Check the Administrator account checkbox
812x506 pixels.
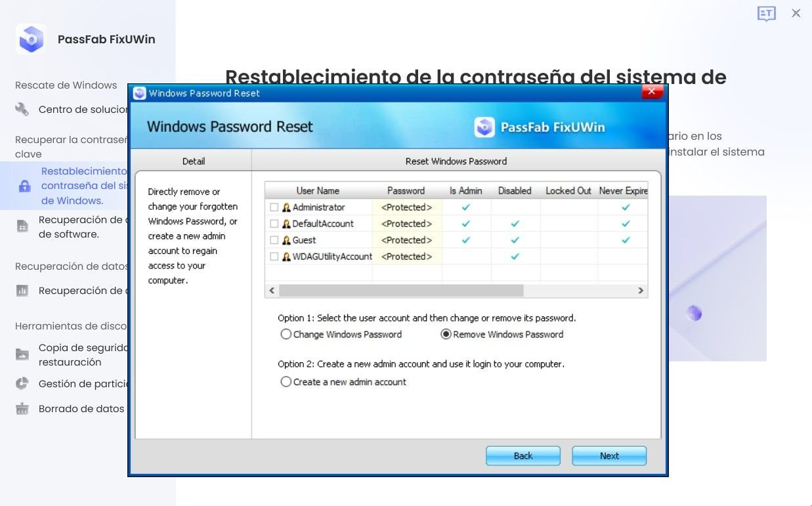(x=274, y=207)
